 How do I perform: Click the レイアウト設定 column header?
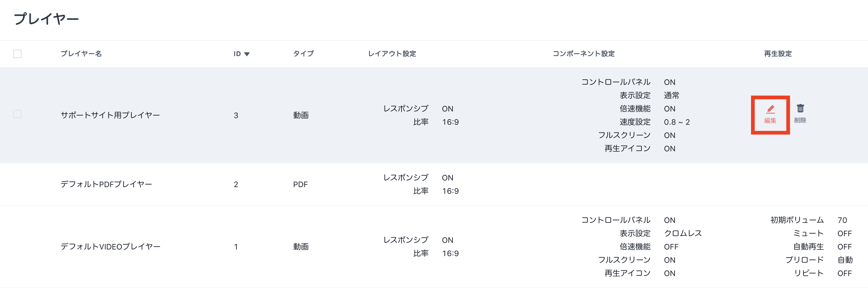click(x=392, y=54)
